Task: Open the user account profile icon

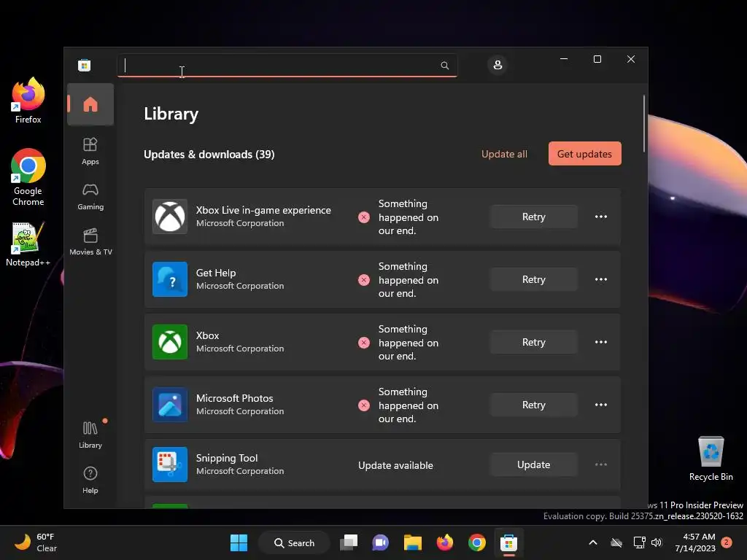Action: pos(498,65)
